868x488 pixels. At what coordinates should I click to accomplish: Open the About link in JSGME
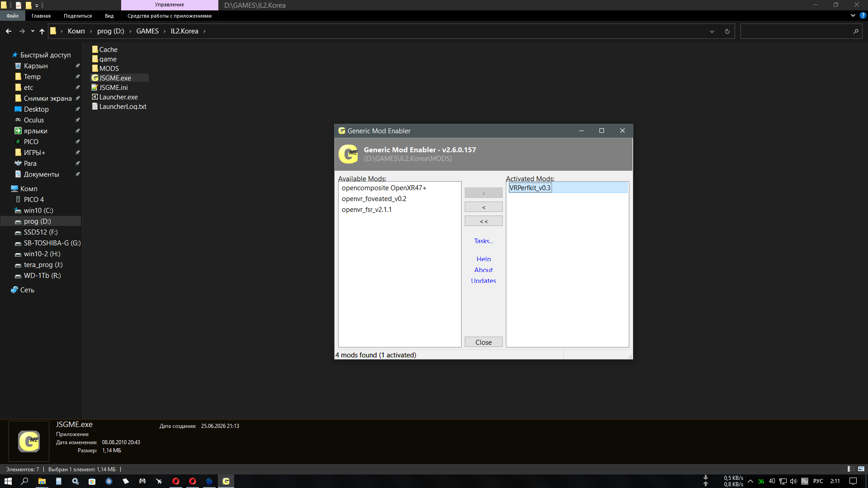tap(484, 270)
